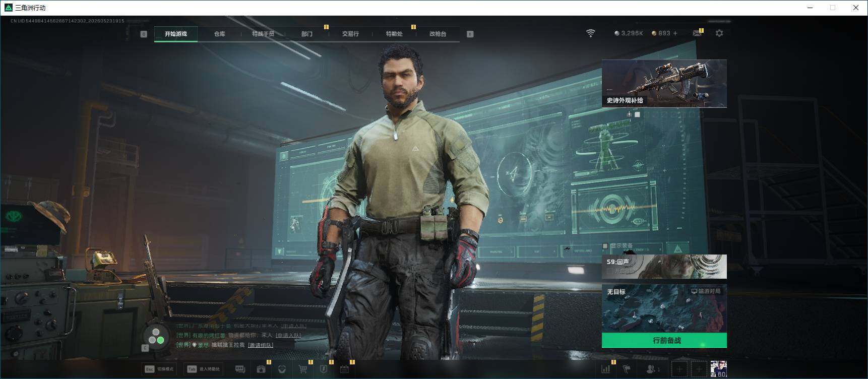Image resolution: width=868 pixels, height=379 pixels.
Task: Open the flag icon in bottom bar
Action: 627,369
